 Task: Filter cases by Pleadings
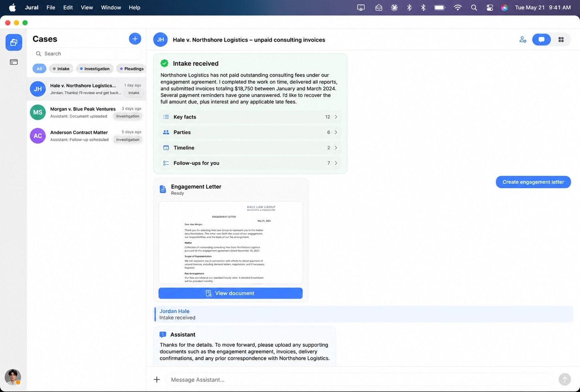pyautogui.click(x=131, y=69)
